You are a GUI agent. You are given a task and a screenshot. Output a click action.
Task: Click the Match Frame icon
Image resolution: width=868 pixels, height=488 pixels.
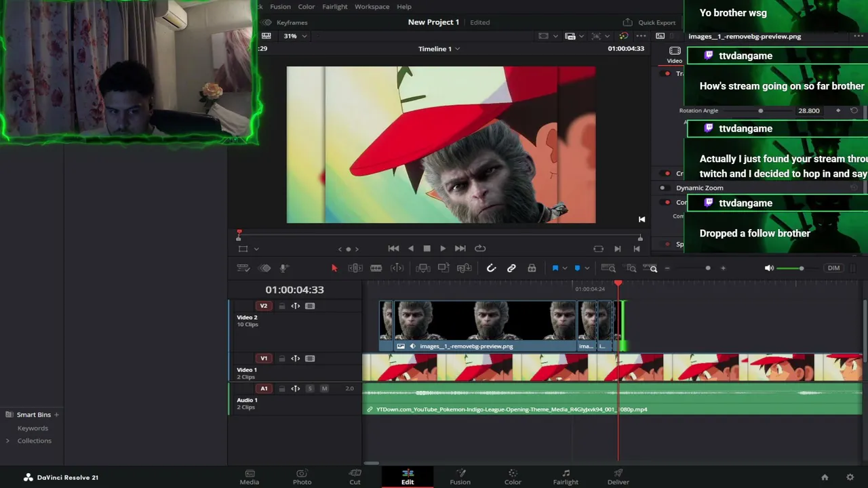click(x=598, y=249)
